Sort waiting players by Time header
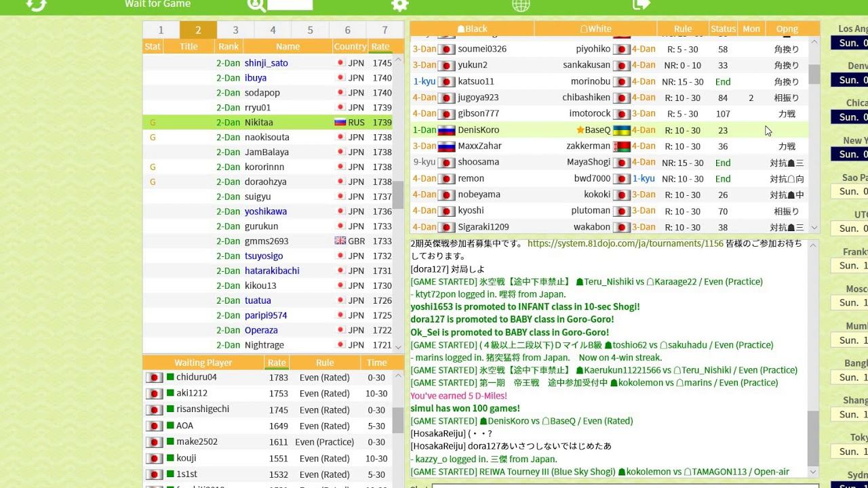 coord(376,363)
